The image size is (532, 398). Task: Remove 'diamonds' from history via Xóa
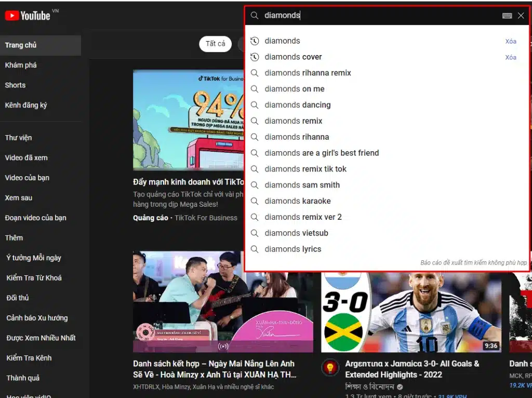tap(511, 42)
